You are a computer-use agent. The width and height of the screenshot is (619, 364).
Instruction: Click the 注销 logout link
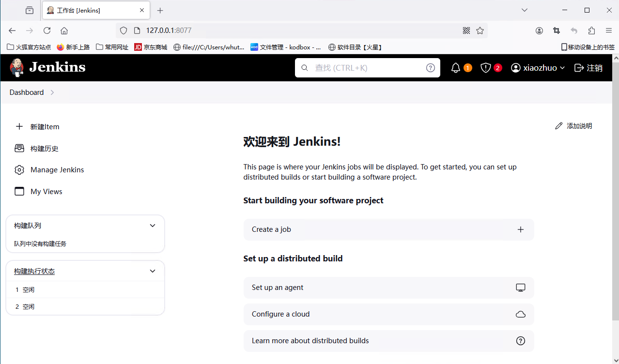click(588, 68)
